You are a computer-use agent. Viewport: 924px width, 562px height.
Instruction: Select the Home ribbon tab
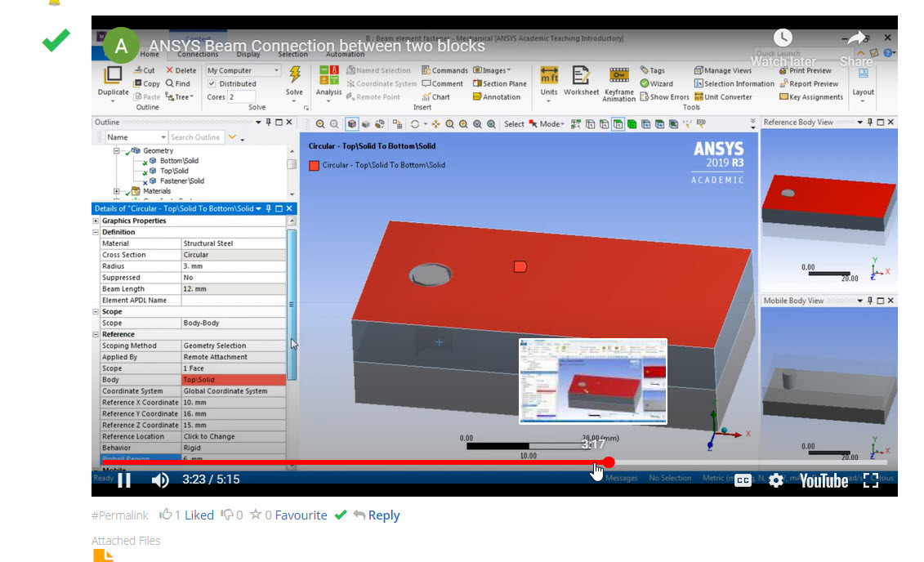tap(150, 54)
